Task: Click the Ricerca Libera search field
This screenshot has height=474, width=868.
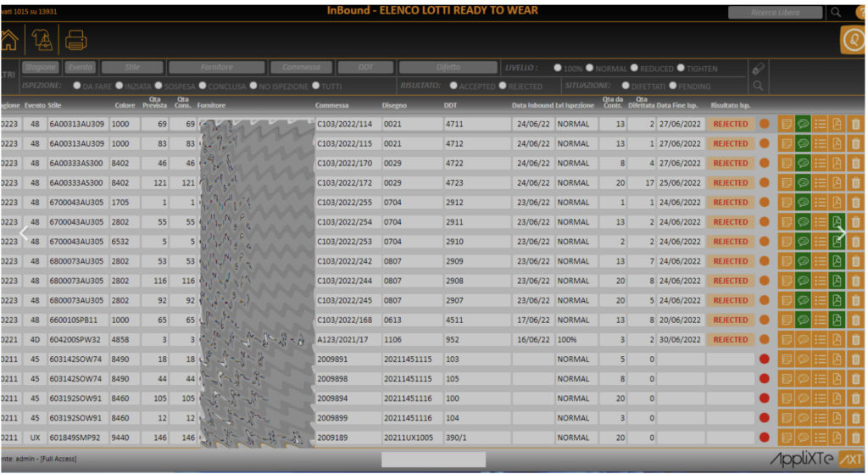Action: (x=775, y=12)
